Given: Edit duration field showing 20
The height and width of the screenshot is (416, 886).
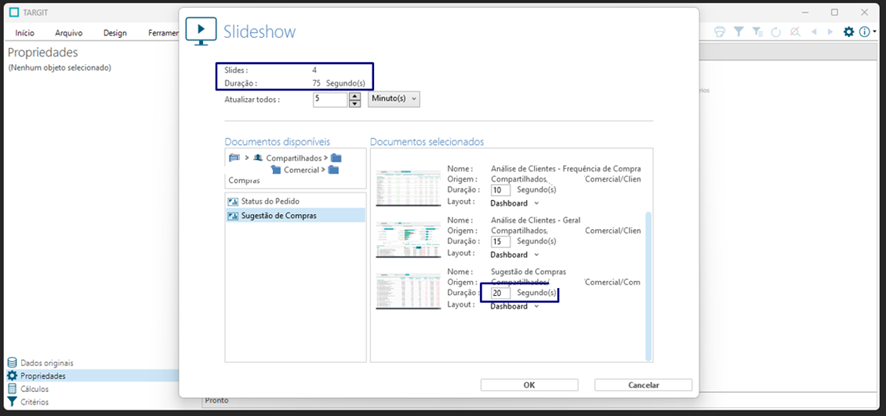Looking at the screenshot, I should [x=501, y=293].
